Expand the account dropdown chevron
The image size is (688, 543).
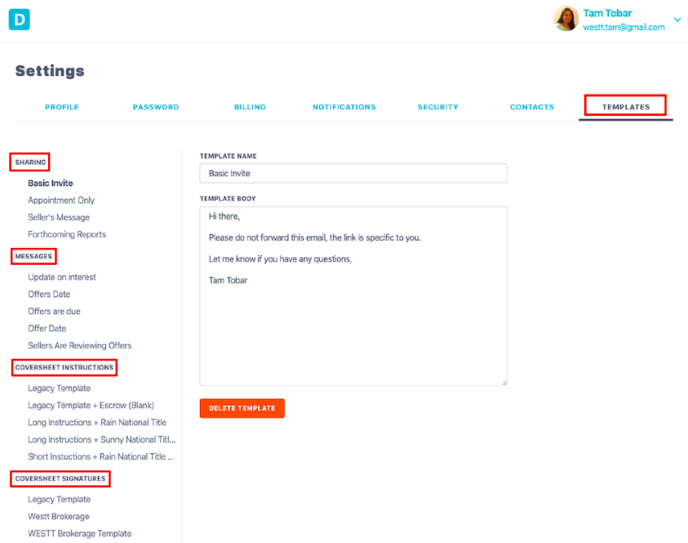pyautogui.click(x=677, y=20)
